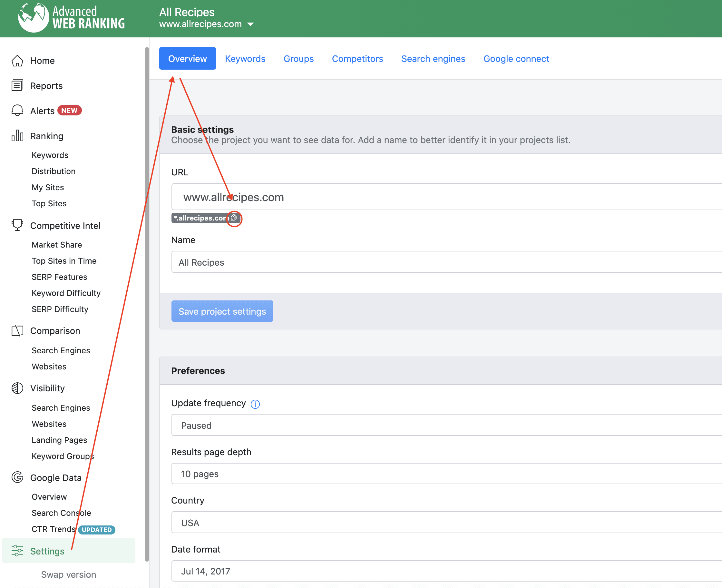Go to the Google connect tab

tap(516, 59)
